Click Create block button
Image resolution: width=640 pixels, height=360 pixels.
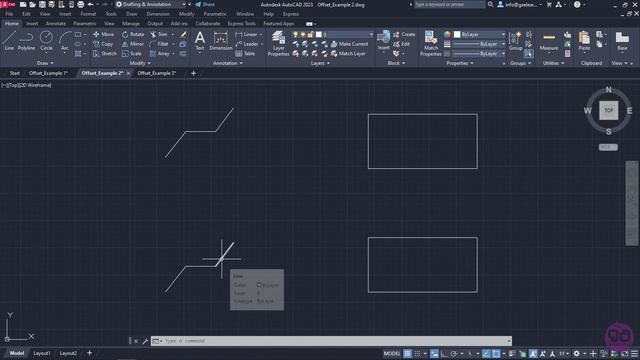point(404,34)
